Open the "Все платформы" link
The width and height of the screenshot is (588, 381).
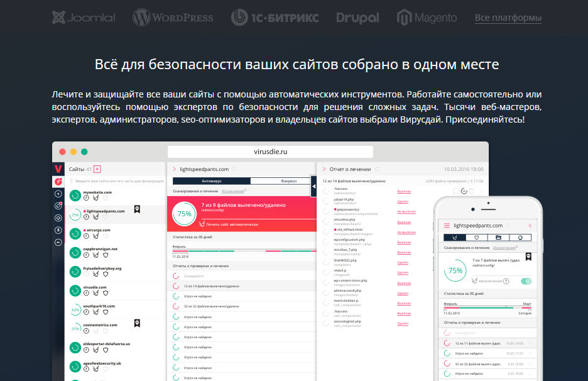point(508,18)
